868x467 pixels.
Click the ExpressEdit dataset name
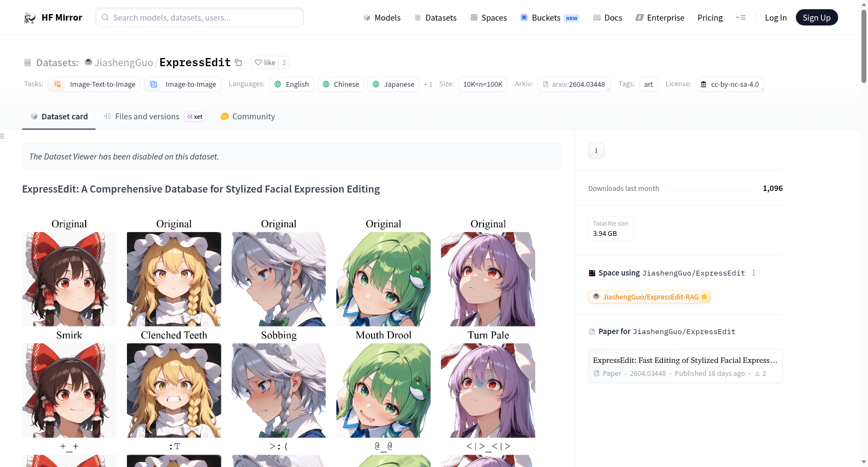195,62
